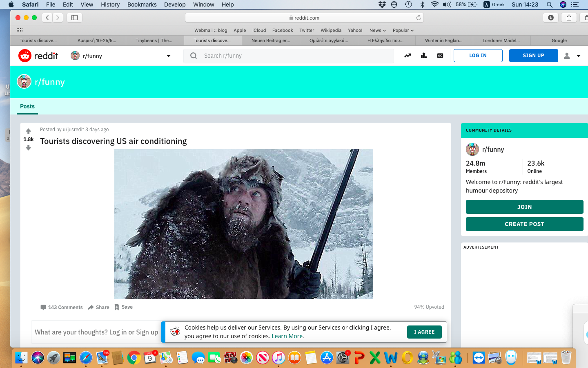Launch Google Chrome from the Dock
Image resolution: width=588 pixels, height=368 pixels.
coord(134,358)
